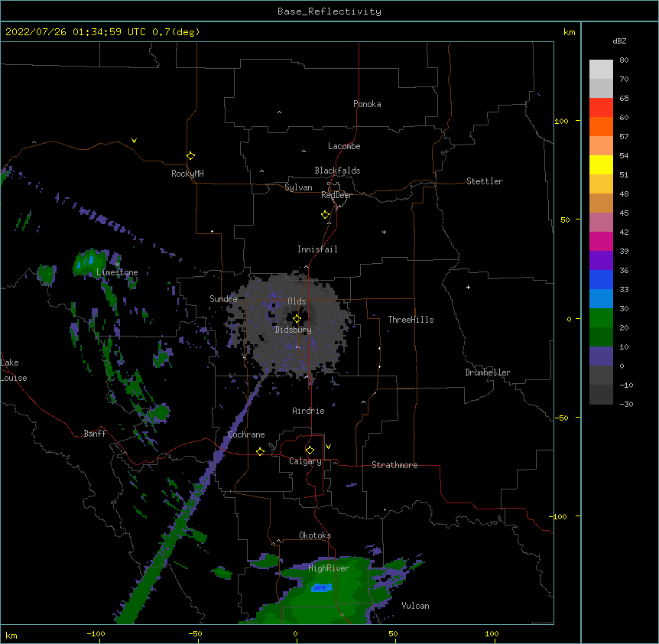Click the ThreeHills map label
Viewport: 659px width, 644px height.
pos(411,320)
